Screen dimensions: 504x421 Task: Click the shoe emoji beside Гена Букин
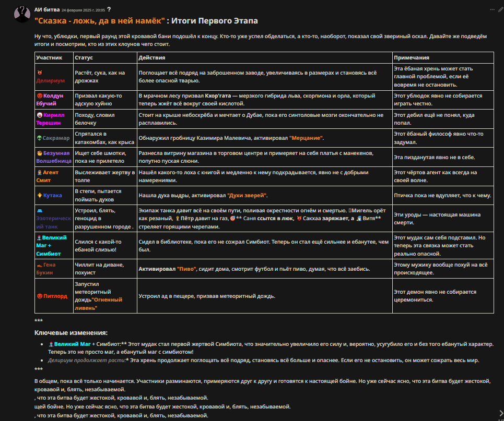[x=40, y=265]
